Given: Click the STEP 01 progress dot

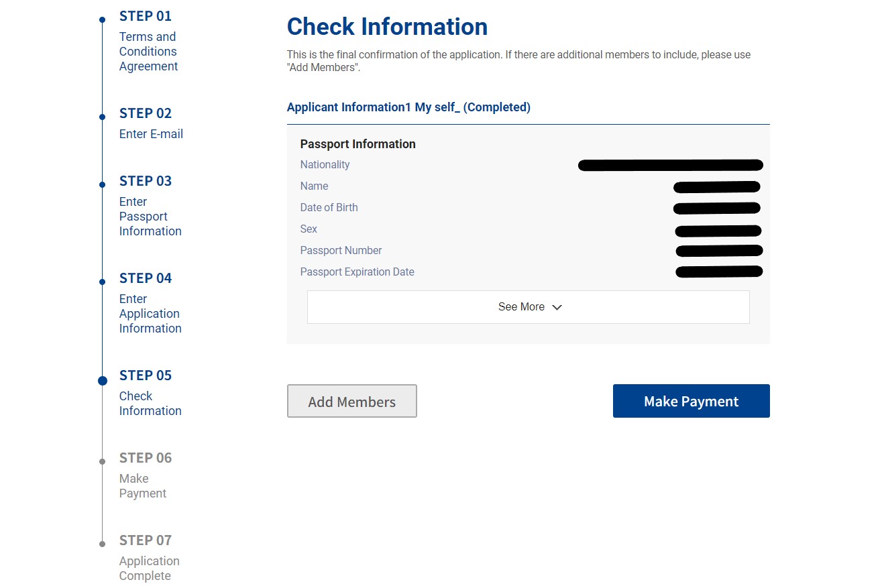Looking at the screenshot, I should tap(102, 19).
